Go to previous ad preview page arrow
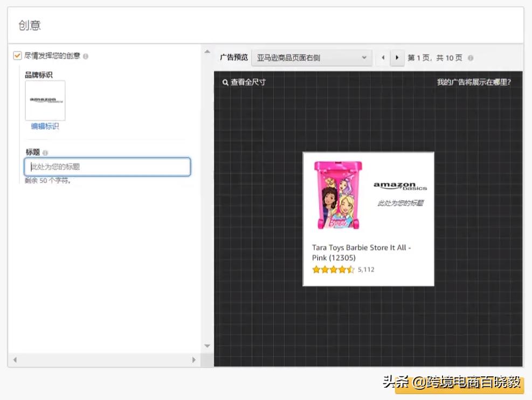The width and height of the screenshot is (532, 400). [x=383, y=58]
